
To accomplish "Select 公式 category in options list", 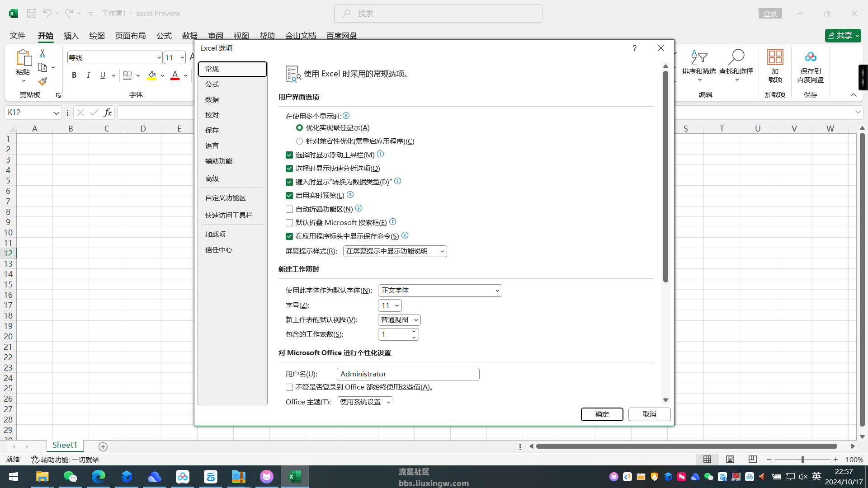I will pyautogui.click(x=232, y=84).
